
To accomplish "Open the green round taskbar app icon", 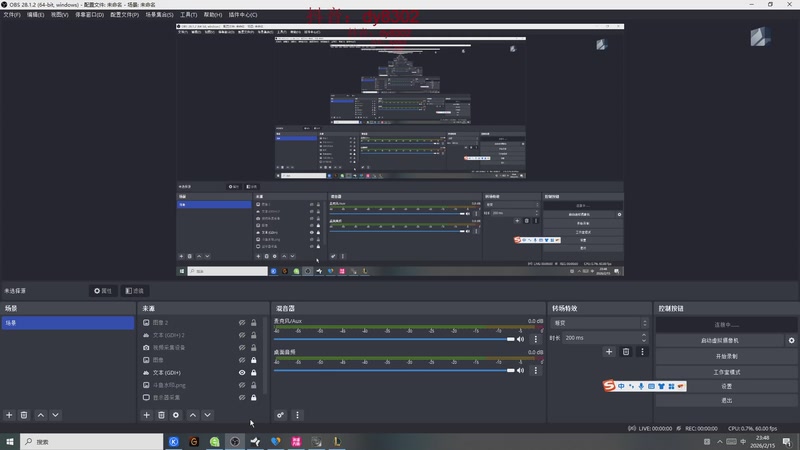I will tap(214, 441).
